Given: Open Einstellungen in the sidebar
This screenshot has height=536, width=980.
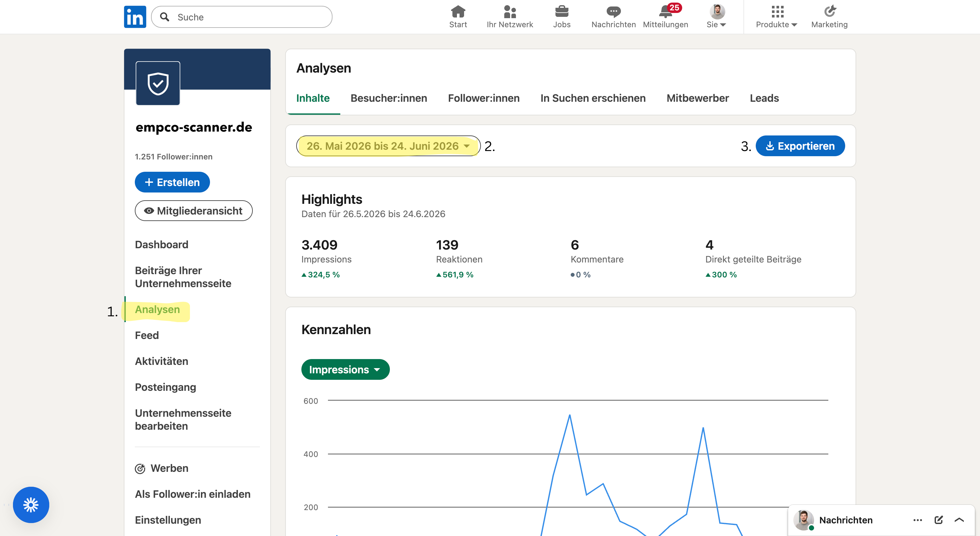Looking at the screenshot, I should [x=168, y=520].
